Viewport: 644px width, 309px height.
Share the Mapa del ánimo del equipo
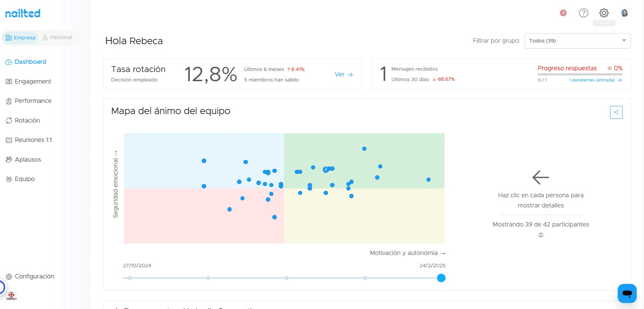click(616, 112)
